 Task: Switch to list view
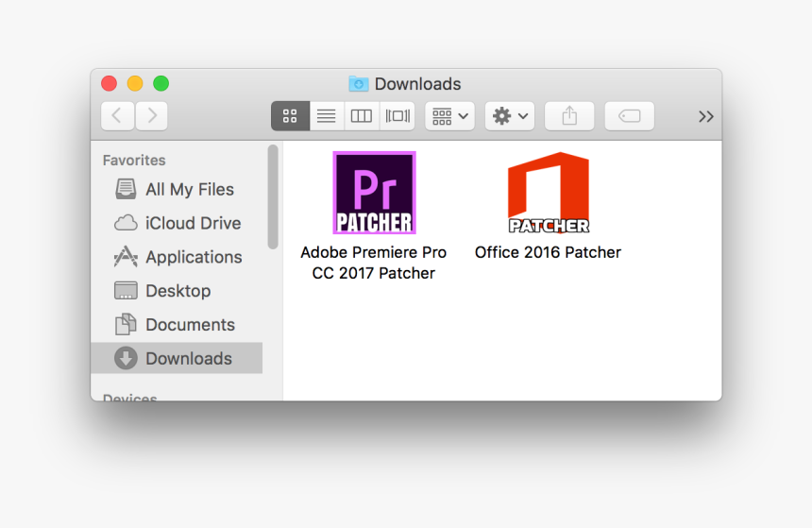[x=327, y=115]
